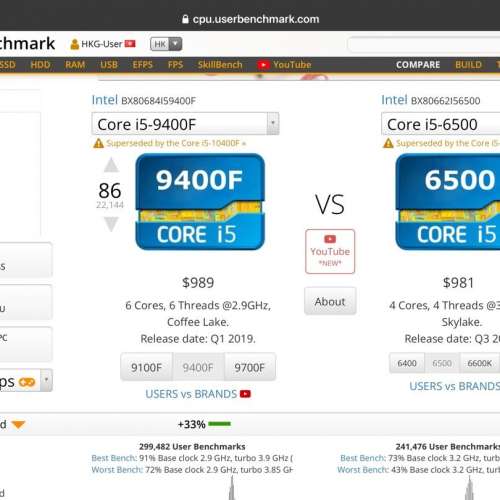Click the browser address bar URL

pyautogui.click(x=256, y=19)
